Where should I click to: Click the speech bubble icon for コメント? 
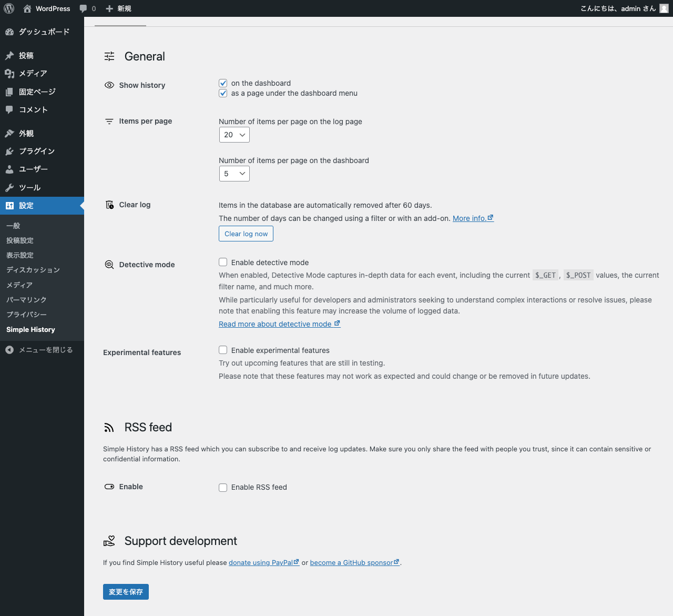click(x=9, y=109)
